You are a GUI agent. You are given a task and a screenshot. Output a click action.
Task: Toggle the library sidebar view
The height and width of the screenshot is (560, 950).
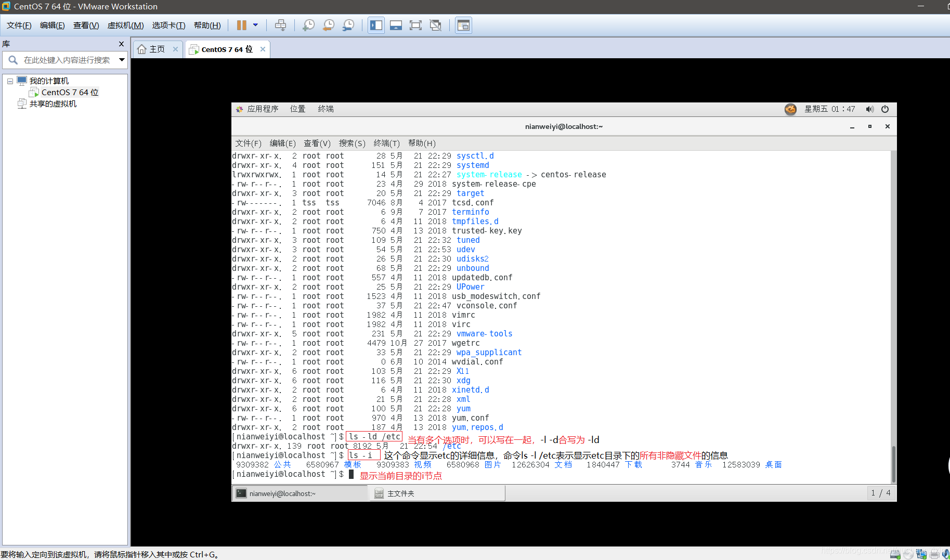376,25
